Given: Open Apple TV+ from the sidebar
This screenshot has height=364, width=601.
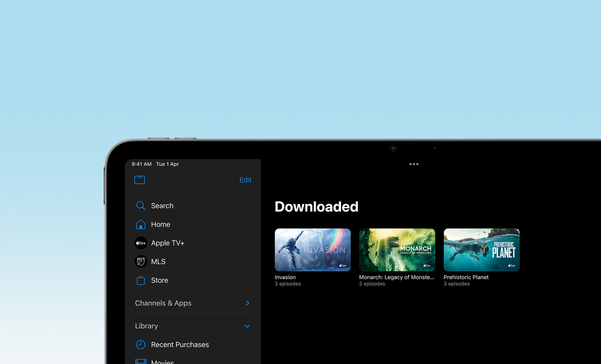Looking at the screenshot, I should pos(168,243).
